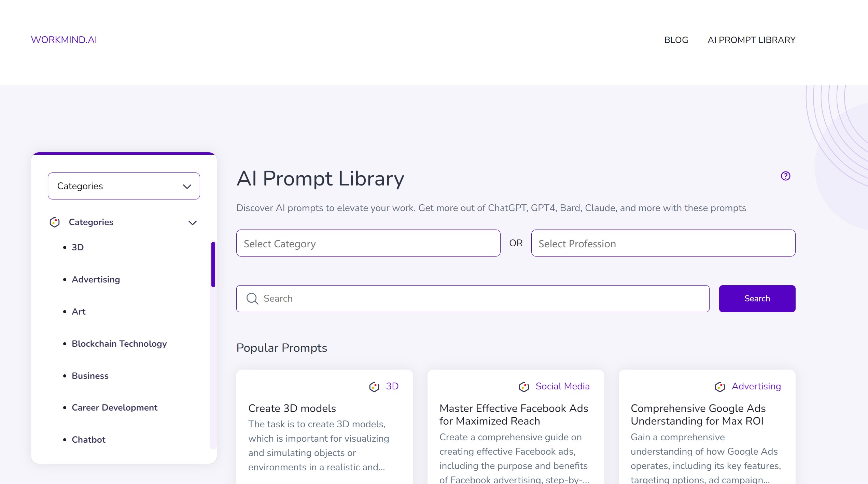Open the help question mark icon
Image resolution: width=868 pixels, height=484 pixels.
click(785, 176)
